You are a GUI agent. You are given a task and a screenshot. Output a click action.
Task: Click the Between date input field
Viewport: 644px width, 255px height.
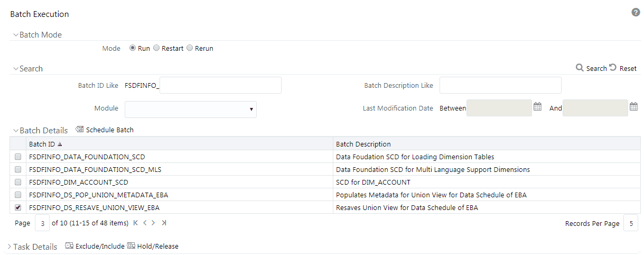click(x=499, y=108)
